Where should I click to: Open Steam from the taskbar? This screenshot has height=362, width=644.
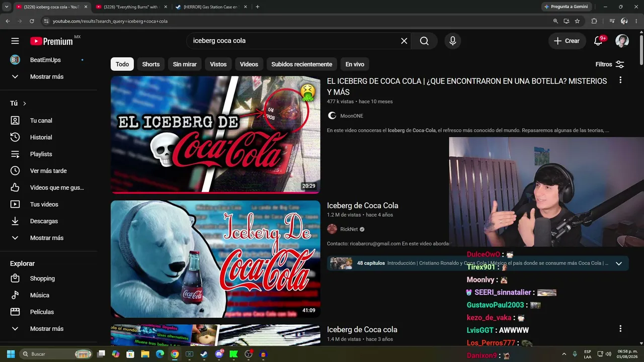click(x=204, y=354)
